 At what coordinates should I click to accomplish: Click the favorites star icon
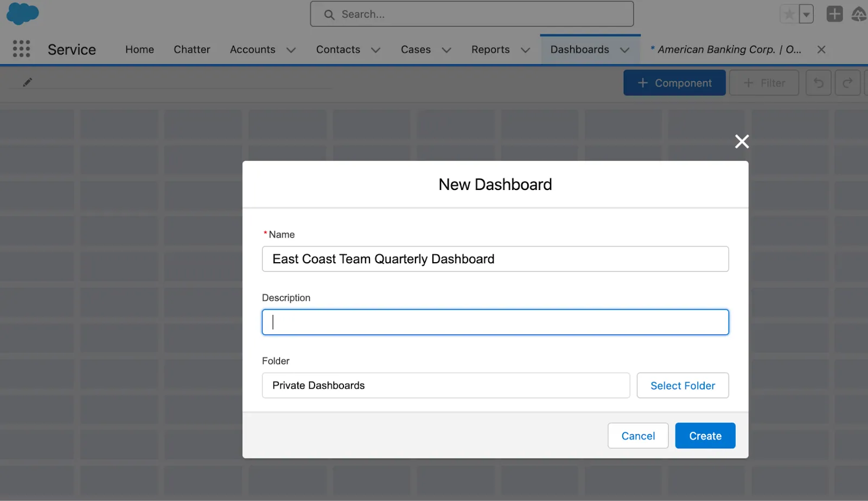pyautogui.click(x=789, y=15)
